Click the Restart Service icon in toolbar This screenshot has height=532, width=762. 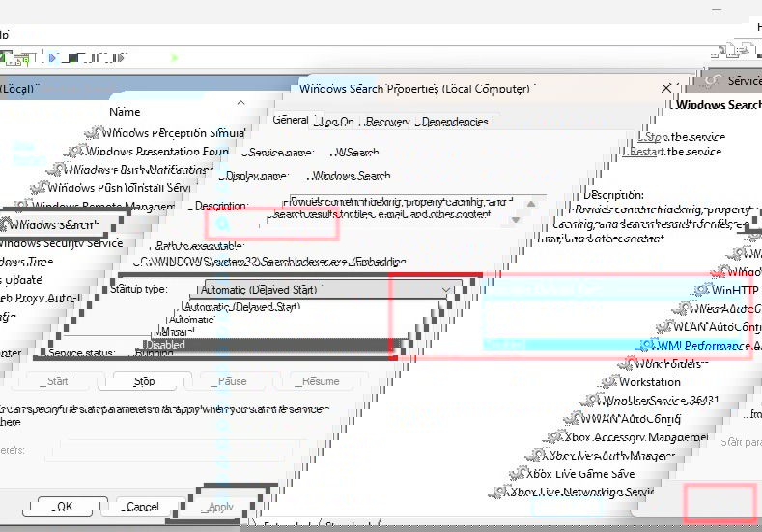coord(119,58)
